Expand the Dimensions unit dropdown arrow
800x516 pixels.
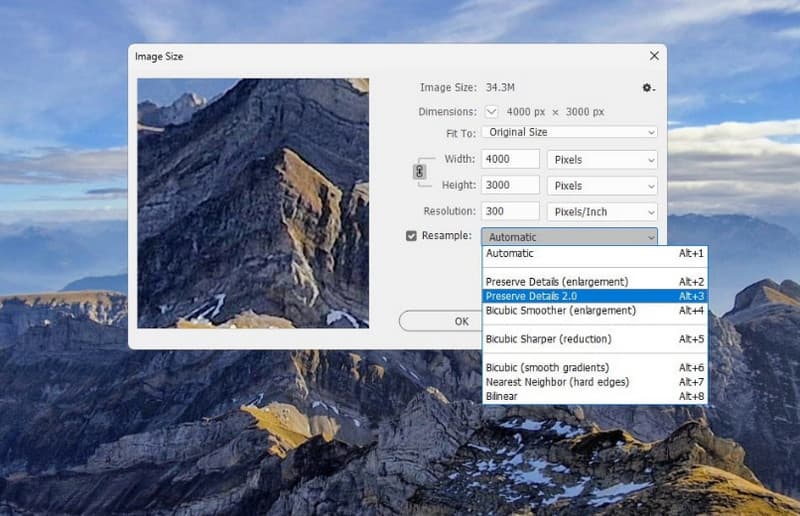click(491, 112)
